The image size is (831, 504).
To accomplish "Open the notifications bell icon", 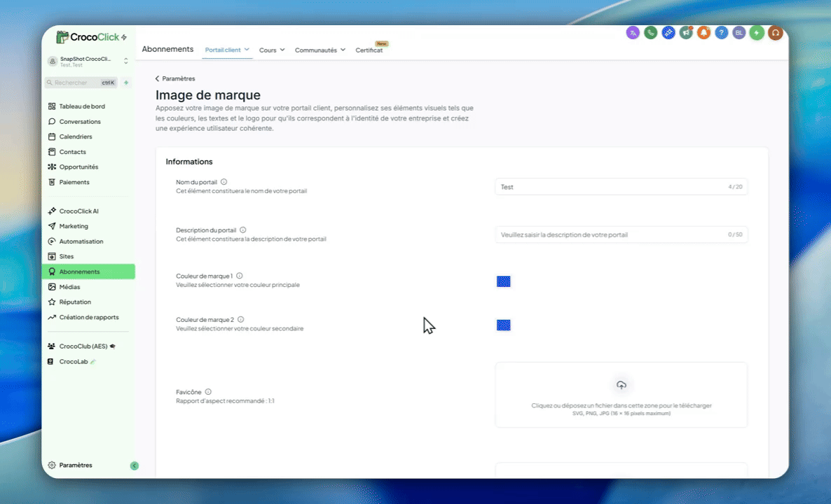I will pos(703,33).
